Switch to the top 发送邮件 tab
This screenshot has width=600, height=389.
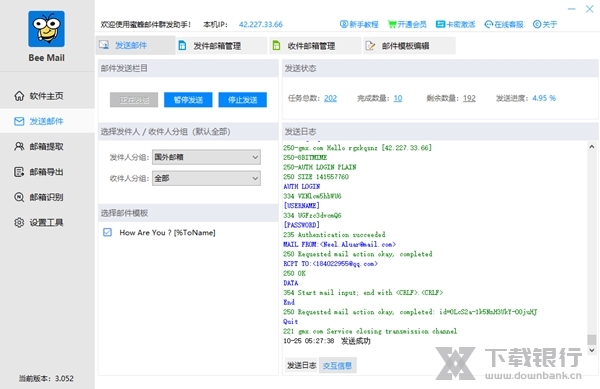pyautogui.click(x=136, y=45)
